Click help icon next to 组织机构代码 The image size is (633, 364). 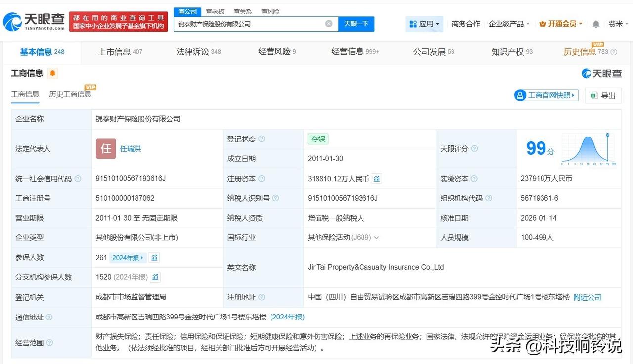pos(489,198)
